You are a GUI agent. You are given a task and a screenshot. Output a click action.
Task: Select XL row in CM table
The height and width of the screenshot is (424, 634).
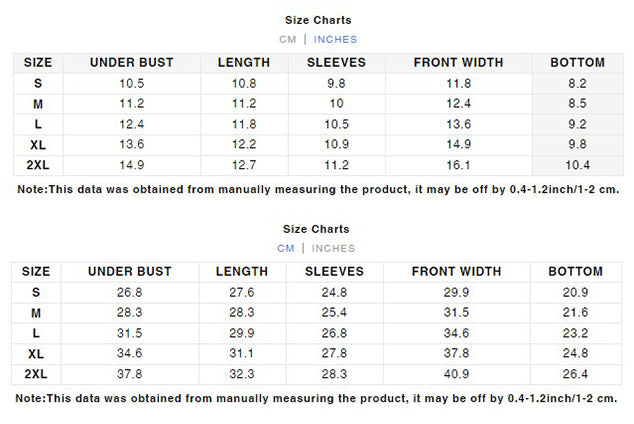(x=317, y=354)
